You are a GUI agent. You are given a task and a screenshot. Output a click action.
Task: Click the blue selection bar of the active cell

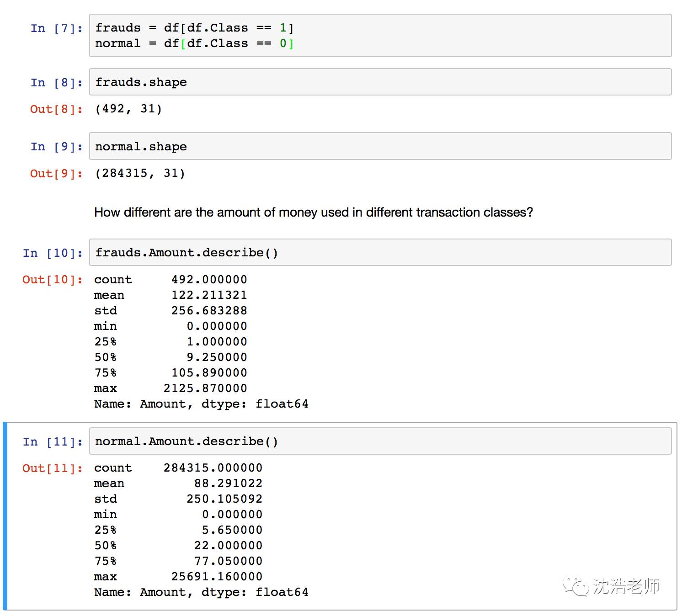pos(5,516)
